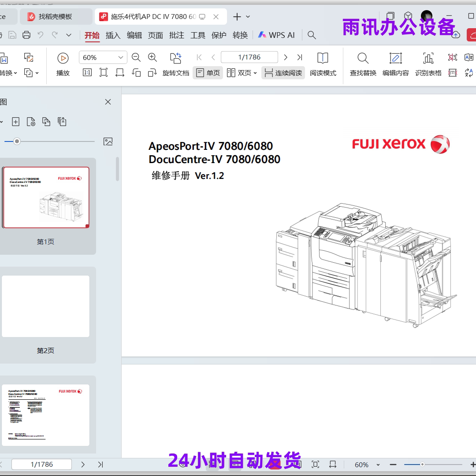This screenshot has width=476, height=476.
Task: Adjust the thumbnail size slider handle
Action: 17,141
